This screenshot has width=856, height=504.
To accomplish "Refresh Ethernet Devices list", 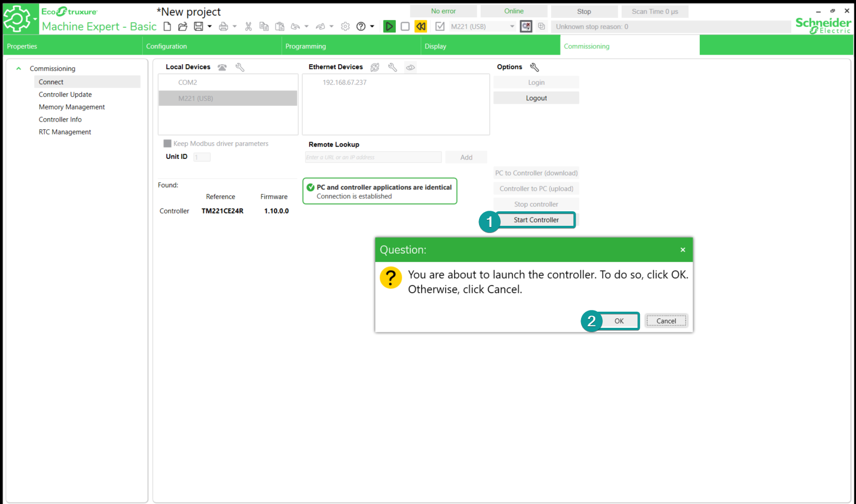I will [375, 67].
